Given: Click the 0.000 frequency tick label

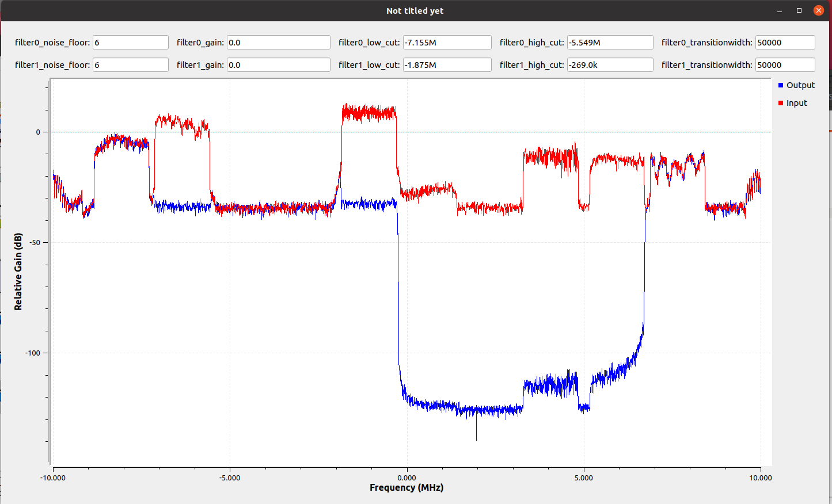Looking at the screenshot, I should [406, 478].
